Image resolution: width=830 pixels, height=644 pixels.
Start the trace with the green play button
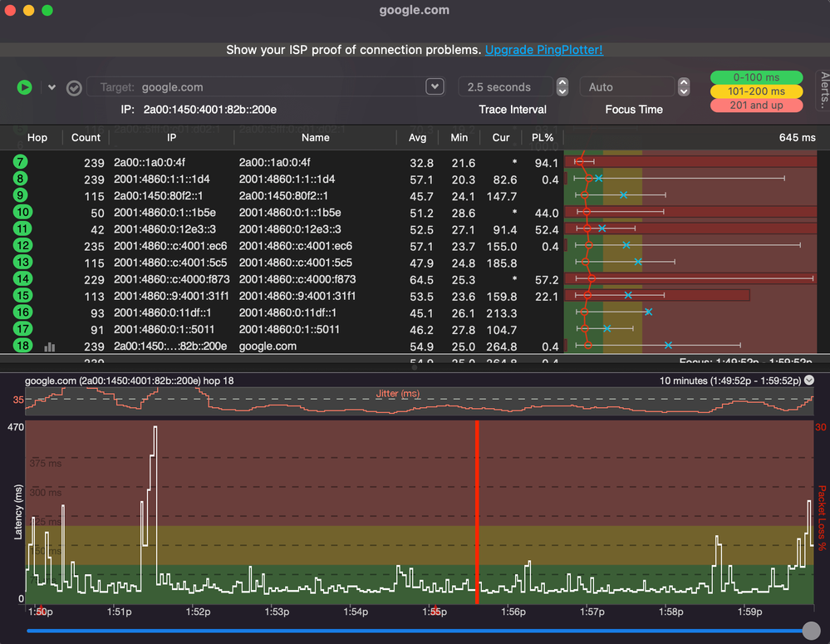(24, 87)
